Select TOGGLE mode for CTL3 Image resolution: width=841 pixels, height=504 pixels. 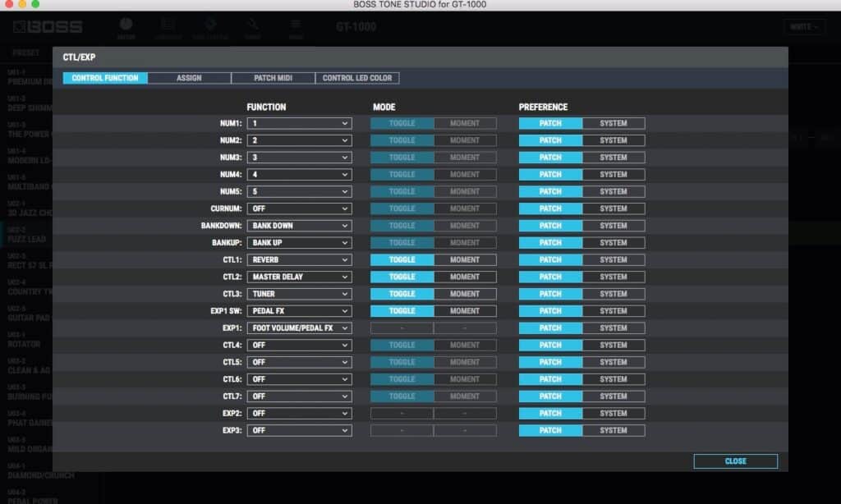pyautogui.click(x=402, y=295)
